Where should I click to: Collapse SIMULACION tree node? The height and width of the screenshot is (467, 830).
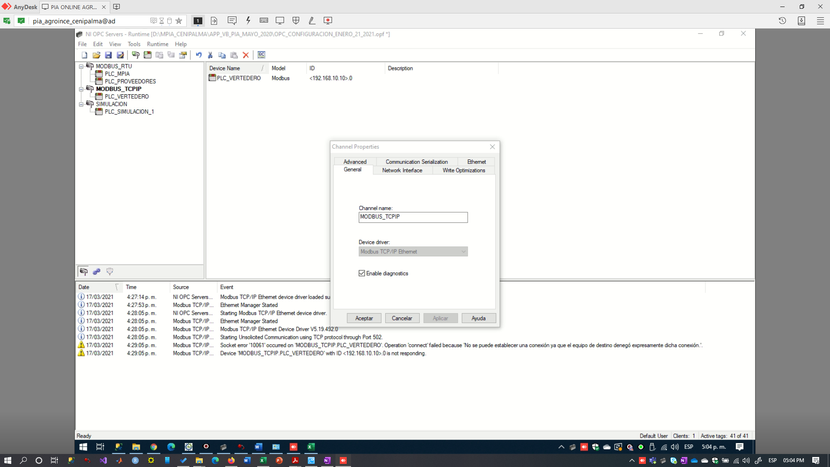(82, 104)
